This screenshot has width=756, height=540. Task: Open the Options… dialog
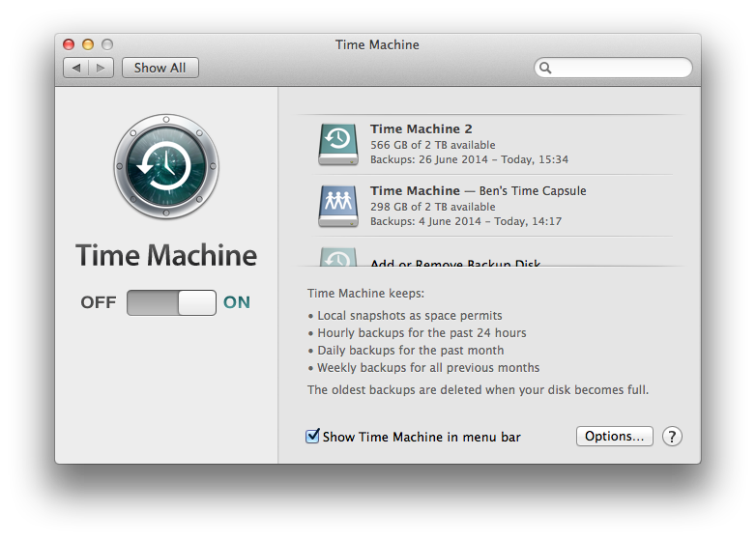[x=615, y=437]
